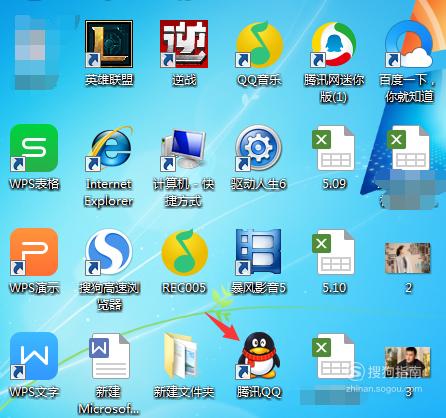
Task: Open the 英雄联盟 game shortcut
Action: pos(109,44)
